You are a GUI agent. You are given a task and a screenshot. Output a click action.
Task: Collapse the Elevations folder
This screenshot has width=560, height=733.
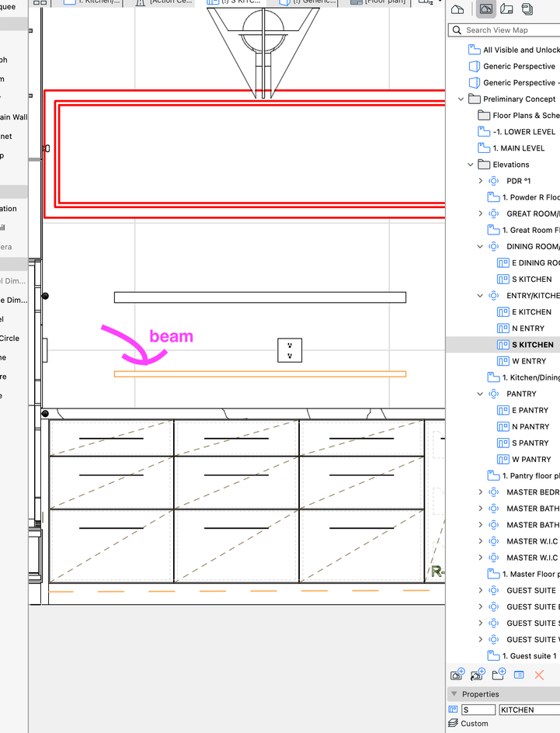coord(470,165)
